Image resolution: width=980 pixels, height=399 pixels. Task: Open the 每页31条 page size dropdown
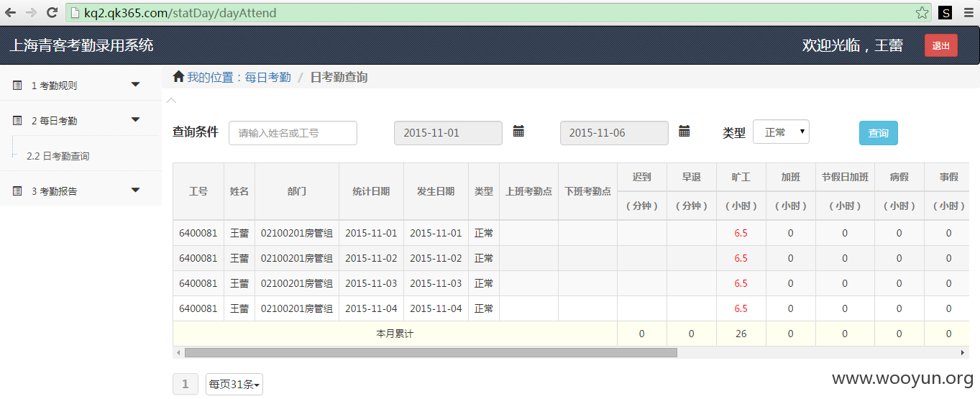coord(234,384)
